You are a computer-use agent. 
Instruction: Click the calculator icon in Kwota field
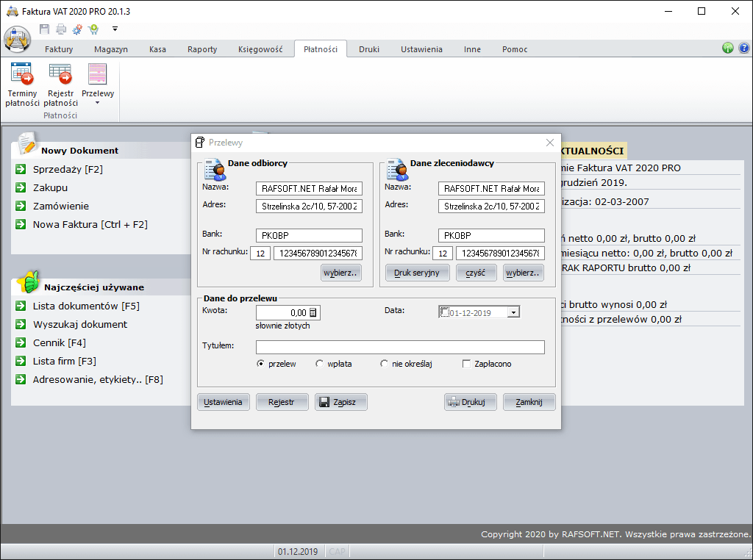click(313, 313)
